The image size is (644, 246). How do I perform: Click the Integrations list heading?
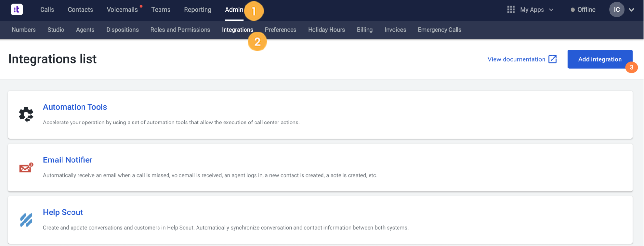click(53, 59)
